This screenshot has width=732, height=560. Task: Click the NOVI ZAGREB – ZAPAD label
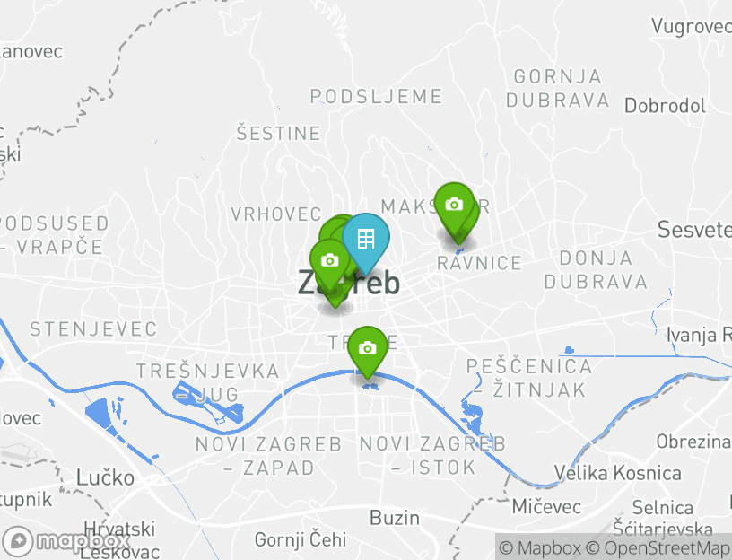[x=269, y=456]
